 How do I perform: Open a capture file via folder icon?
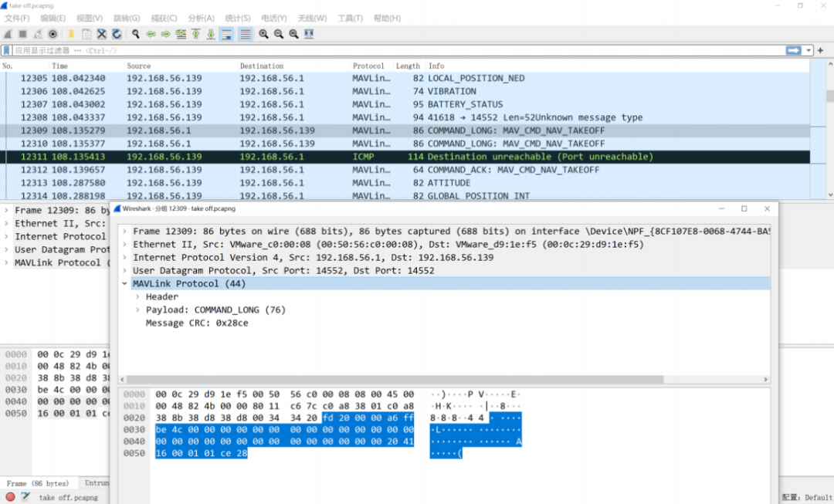(71, 34)
